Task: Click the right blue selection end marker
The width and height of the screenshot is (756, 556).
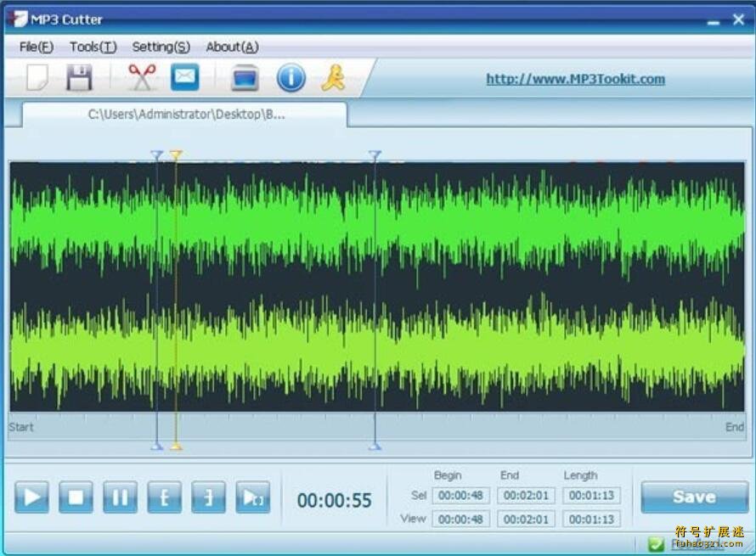Action: 375,154
